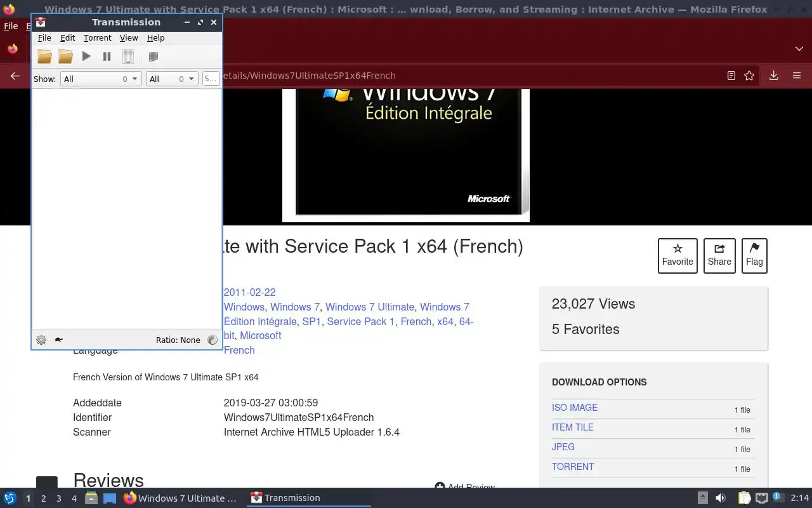Toggle Firefox reader view icon
The height and width of the screenshot is (508, 812).
[731, 76]
